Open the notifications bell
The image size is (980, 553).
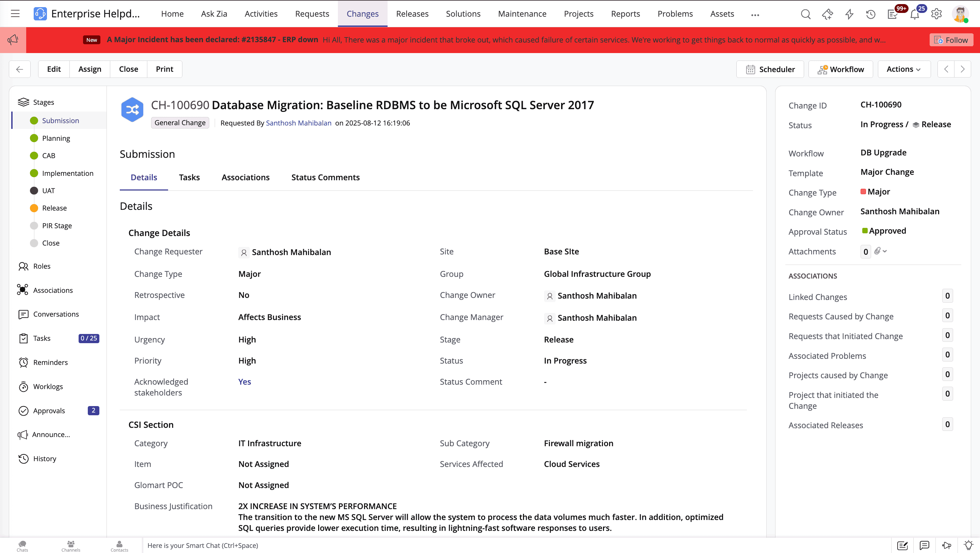pos(915,14)
